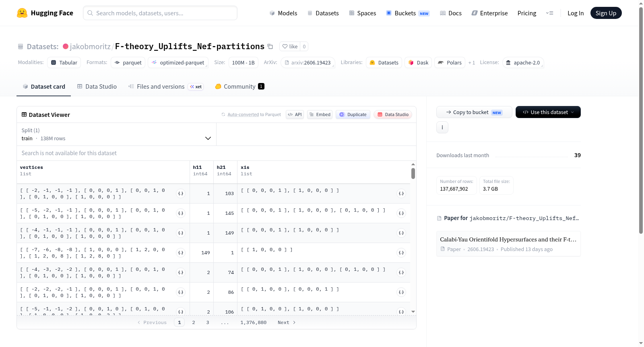Screen dimensions: 644x347
Task: Click the API button in Dataset Viewer
Action: (295, 114)
